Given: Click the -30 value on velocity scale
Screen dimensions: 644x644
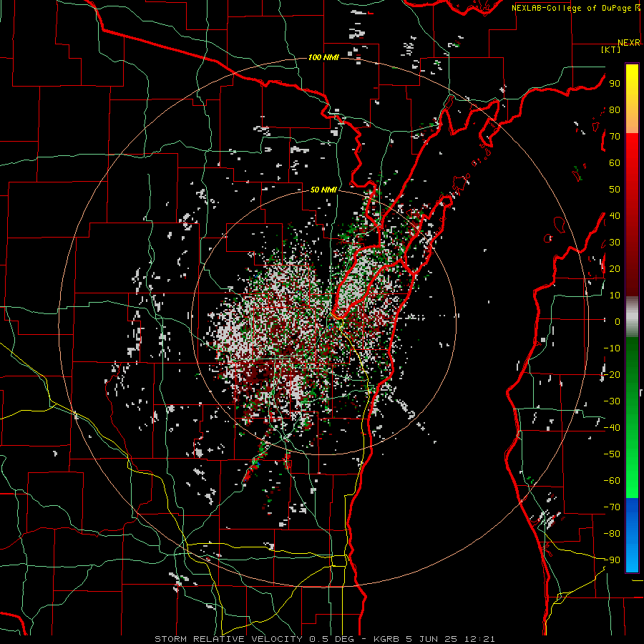Looking at the screenshot, I should pyautogui.click(x=612, y=401).
